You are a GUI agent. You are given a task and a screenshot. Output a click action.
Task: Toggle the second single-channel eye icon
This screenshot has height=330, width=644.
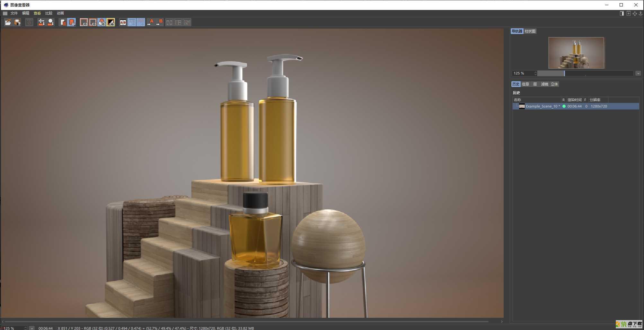[x=93, y=22]
